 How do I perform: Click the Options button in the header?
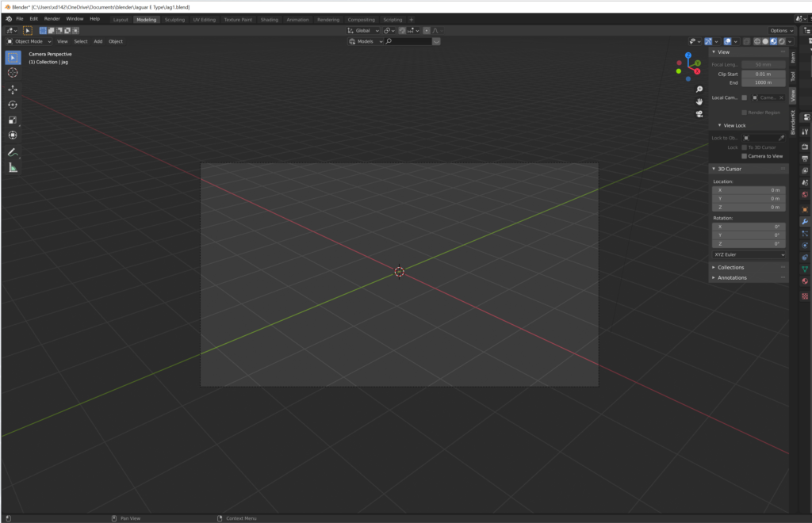(779, 30)
